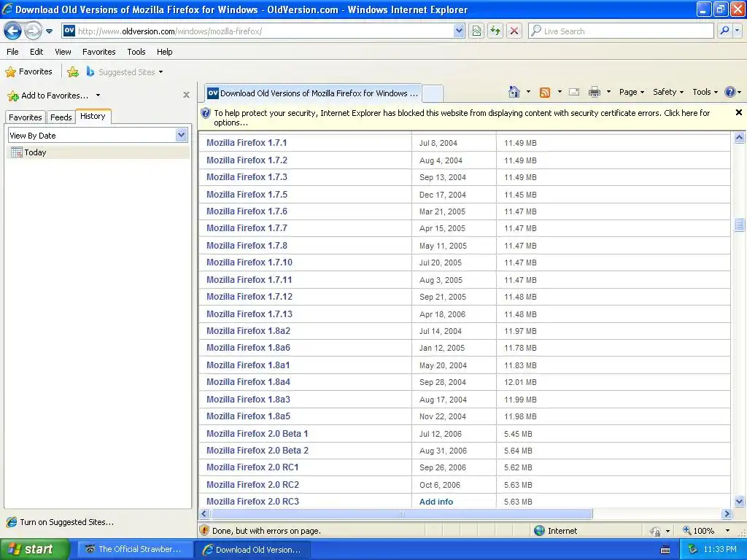Click the horizontal scroll right arrow
747x560 pixels.
tap(727, 514)
